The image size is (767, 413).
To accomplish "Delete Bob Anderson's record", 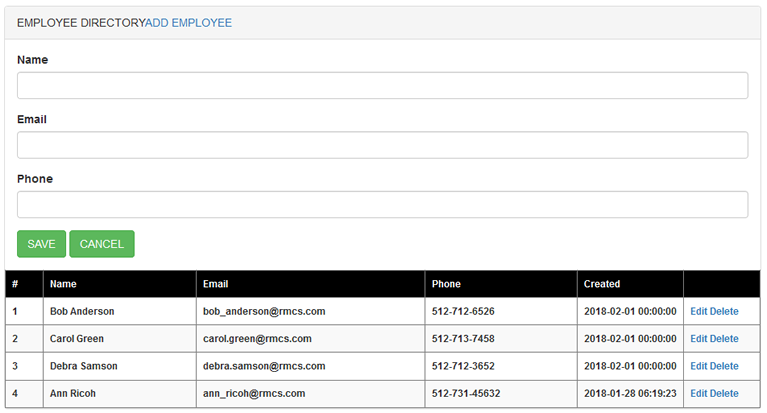I will click(x=724, y=311).
